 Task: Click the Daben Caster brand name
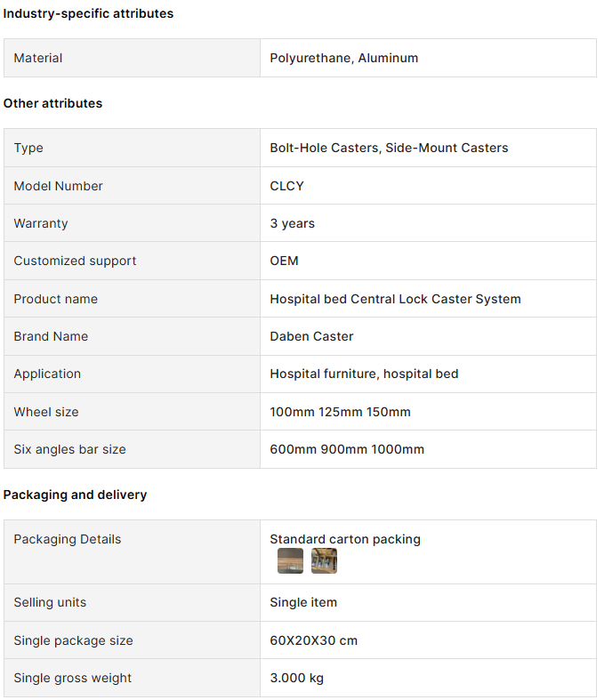coord(311,336)
